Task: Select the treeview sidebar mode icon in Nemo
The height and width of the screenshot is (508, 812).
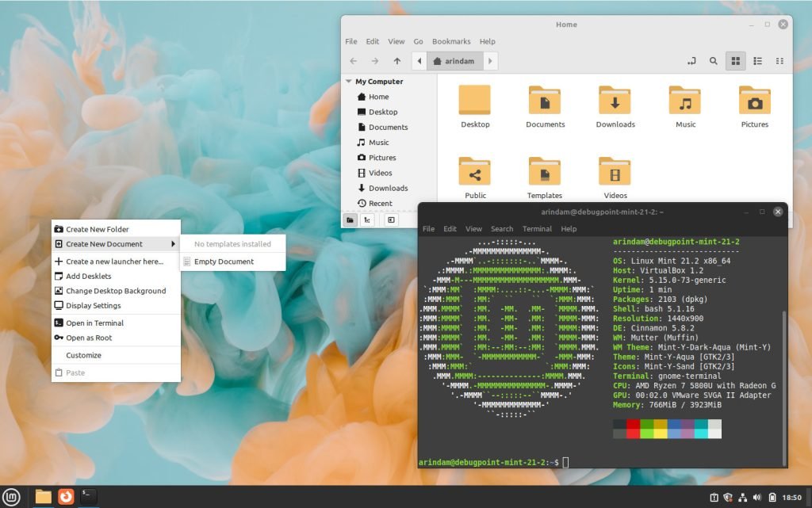Action: (x=367, y=220)
